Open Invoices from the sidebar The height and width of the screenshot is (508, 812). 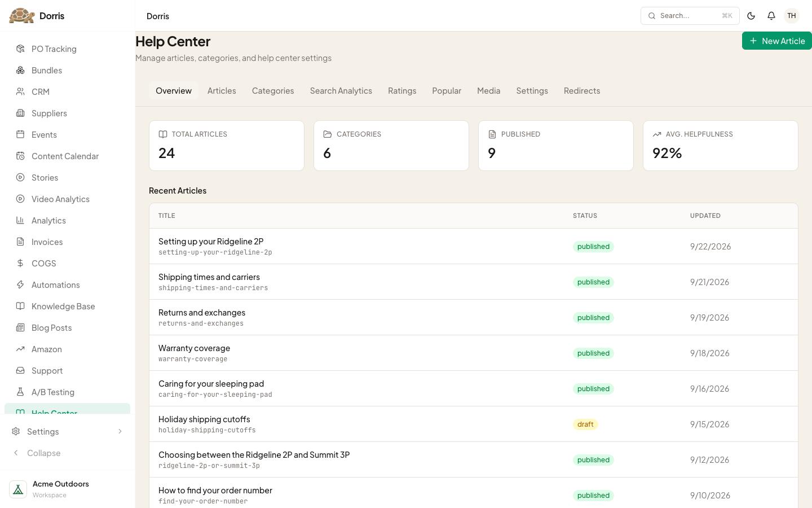point(67,242)
